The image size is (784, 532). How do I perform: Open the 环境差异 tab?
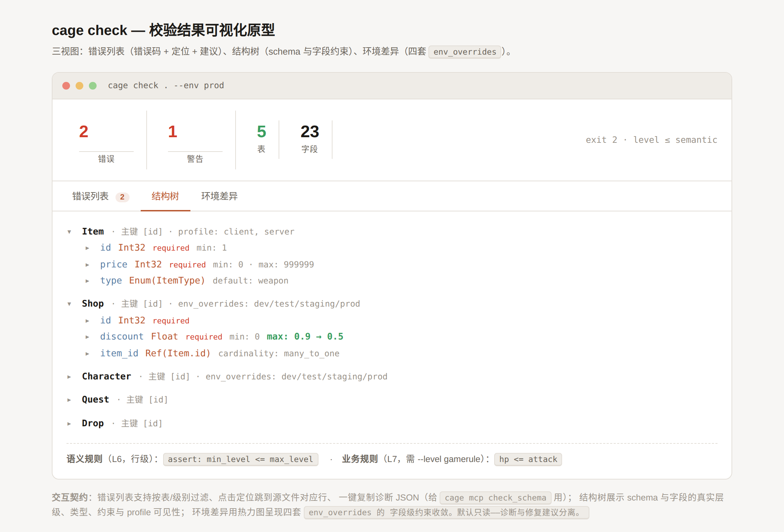click(x=219, y=196)
